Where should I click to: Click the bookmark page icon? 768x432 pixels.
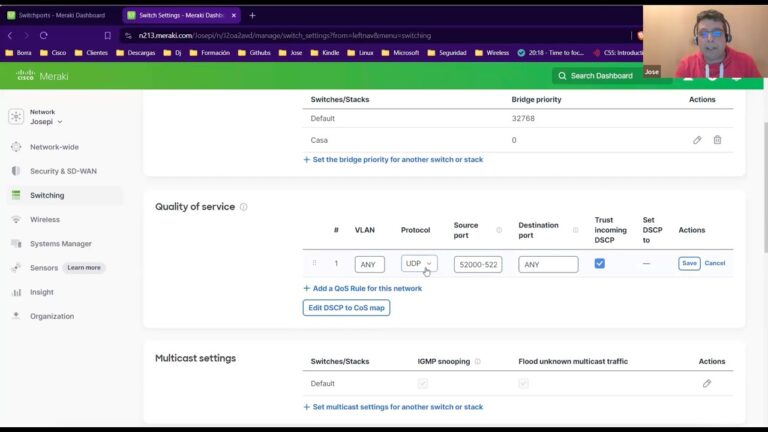[x=108, y=35]
